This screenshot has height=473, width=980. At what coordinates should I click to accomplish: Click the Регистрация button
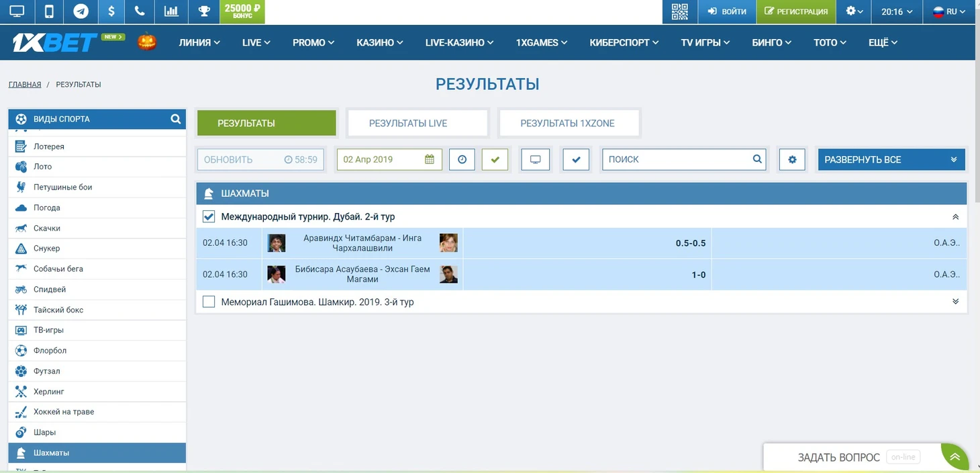pos(796,11)
